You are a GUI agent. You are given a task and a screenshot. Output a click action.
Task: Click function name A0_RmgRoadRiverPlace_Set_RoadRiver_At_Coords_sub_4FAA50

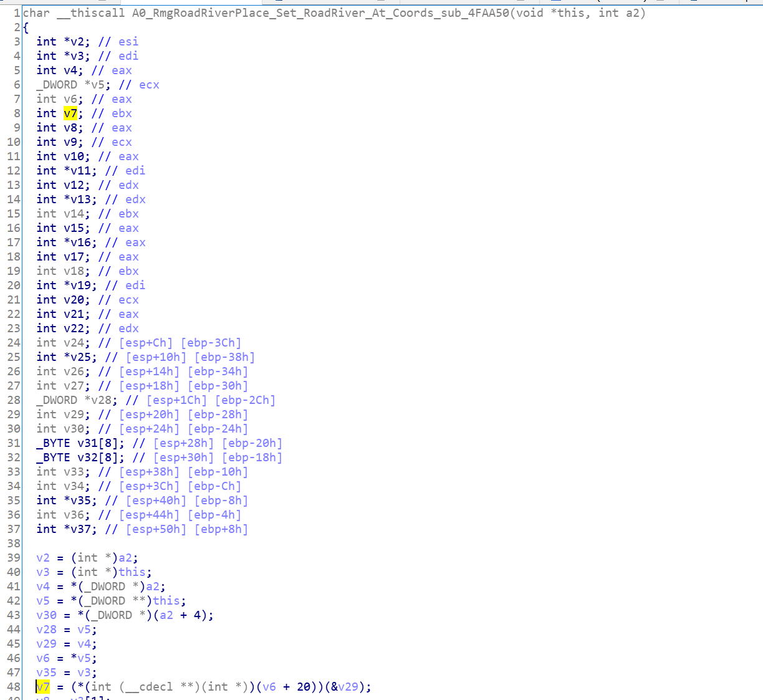pos(321,13)
